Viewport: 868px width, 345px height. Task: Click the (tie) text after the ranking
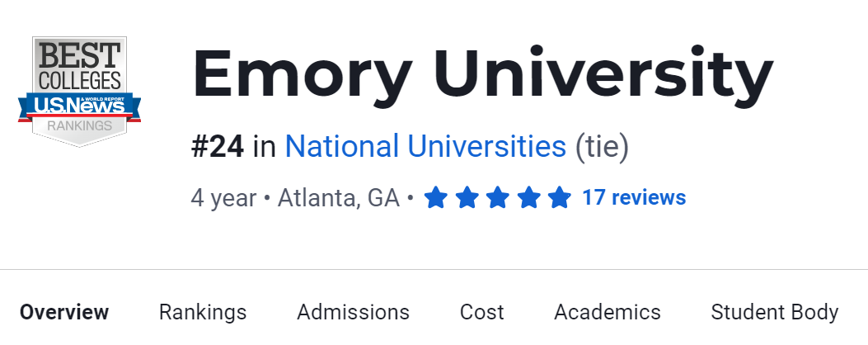[x=601, y=147]
